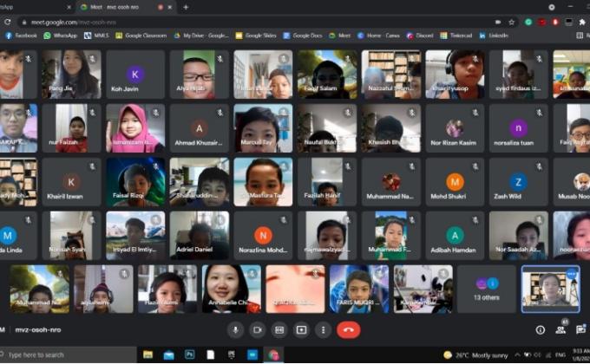This screenshot has width=590, height=364.
Task: Open the Discord bookmark
Action: tap(399, 36)
